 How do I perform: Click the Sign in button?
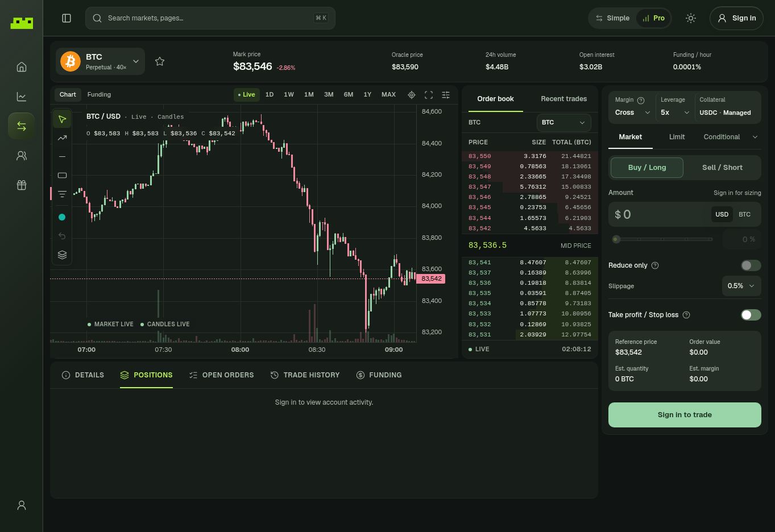[736, 18]
